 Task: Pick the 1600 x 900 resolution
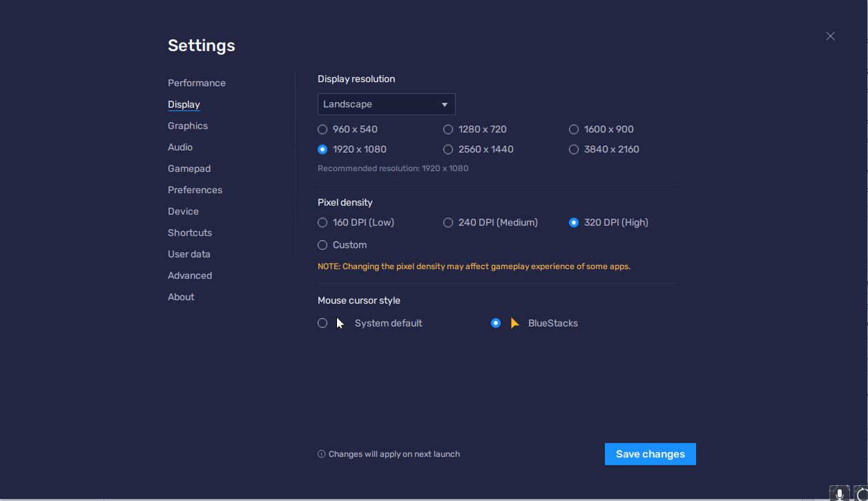point(574,129)
